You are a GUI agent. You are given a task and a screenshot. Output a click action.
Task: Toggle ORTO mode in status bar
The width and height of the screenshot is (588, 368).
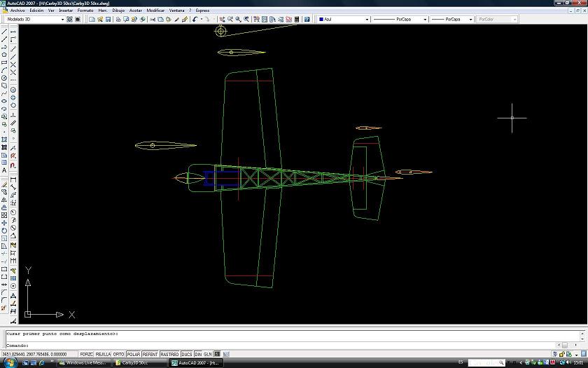[x=119, y=354]
